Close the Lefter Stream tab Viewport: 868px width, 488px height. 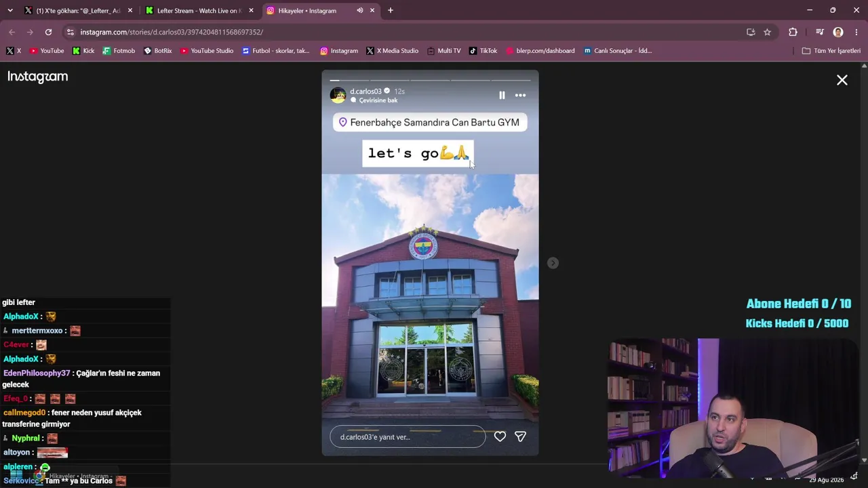252,10
